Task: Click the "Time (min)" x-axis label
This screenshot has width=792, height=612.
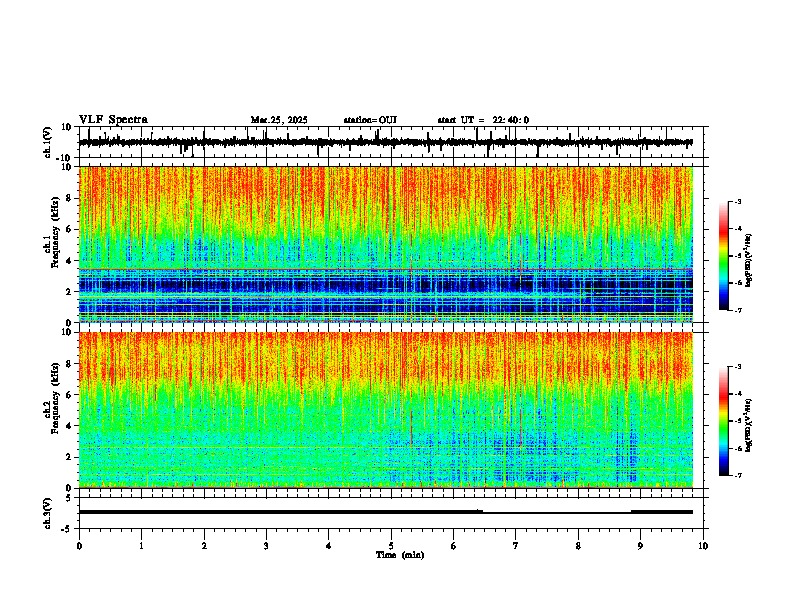Action: (400, 555)
